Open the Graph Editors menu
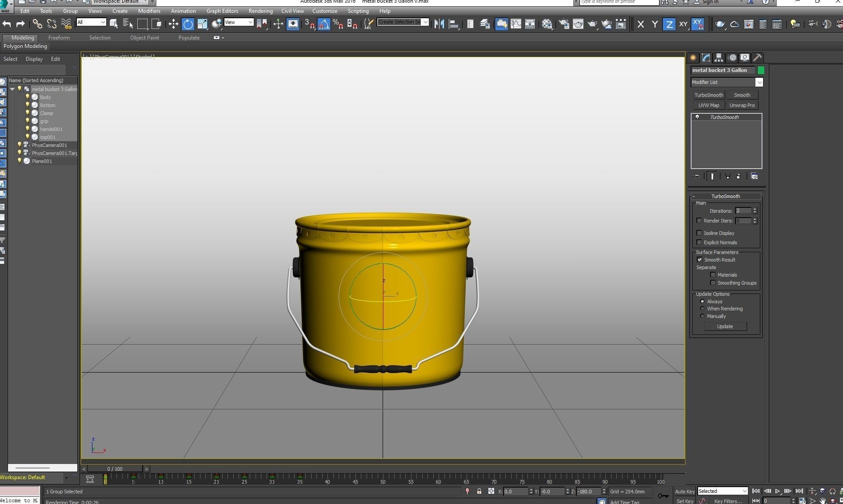Image resolution: width=843 pixels, height=504 pixels. click(x=222, y=11)
